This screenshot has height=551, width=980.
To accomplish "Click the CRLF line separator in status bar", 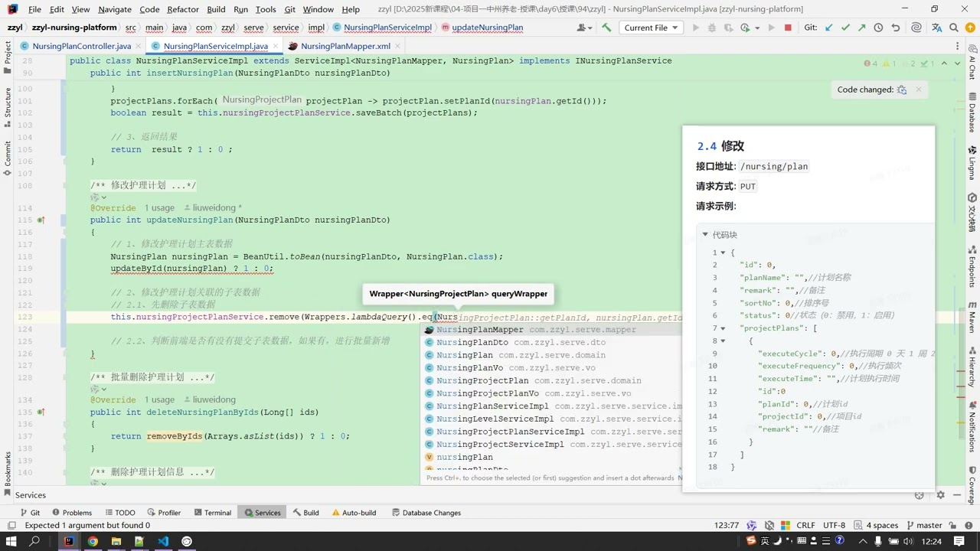I will 805,525.
